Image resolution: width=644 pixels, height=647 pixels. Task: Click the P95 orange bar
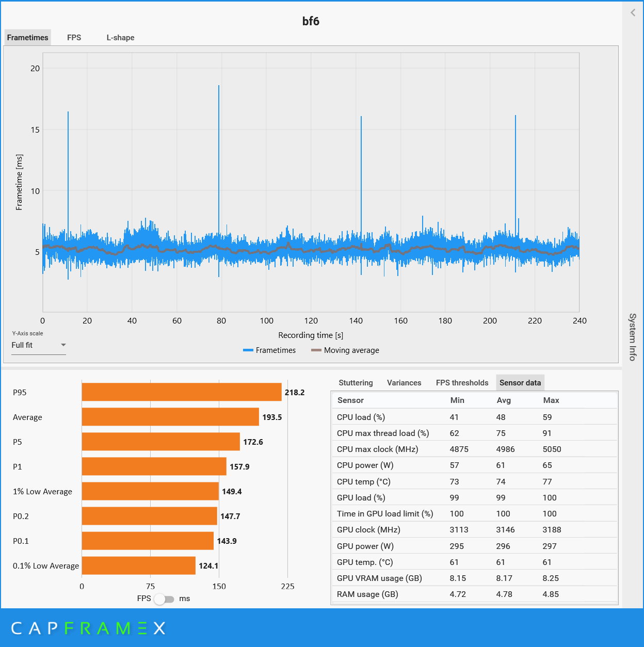[181, 392]
